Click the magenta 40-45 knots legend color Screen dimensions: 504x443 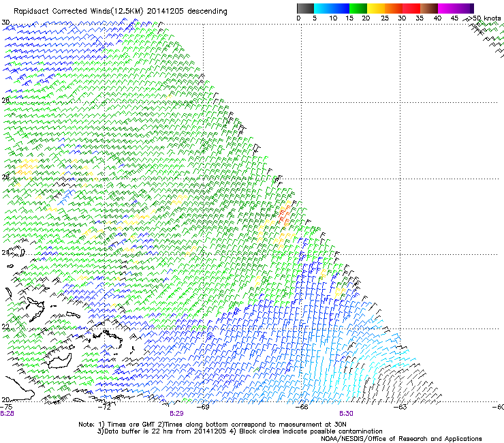(x=447, y=8)
